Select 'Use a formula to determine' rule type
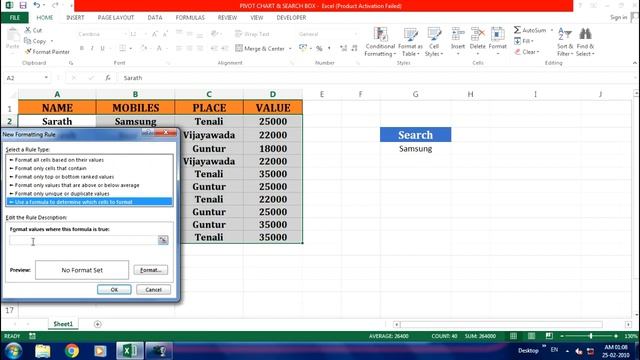 (x=89, y=202)
